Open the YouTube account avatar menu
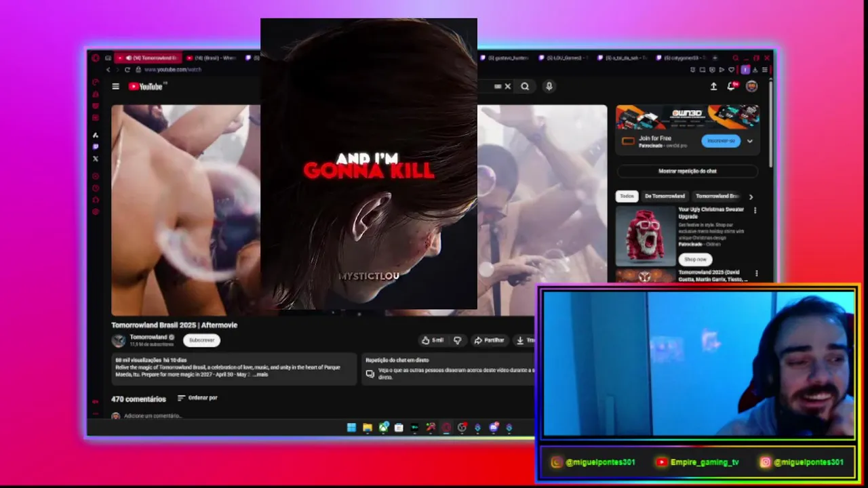Screen dimensions: 868x488 [751, 86]
